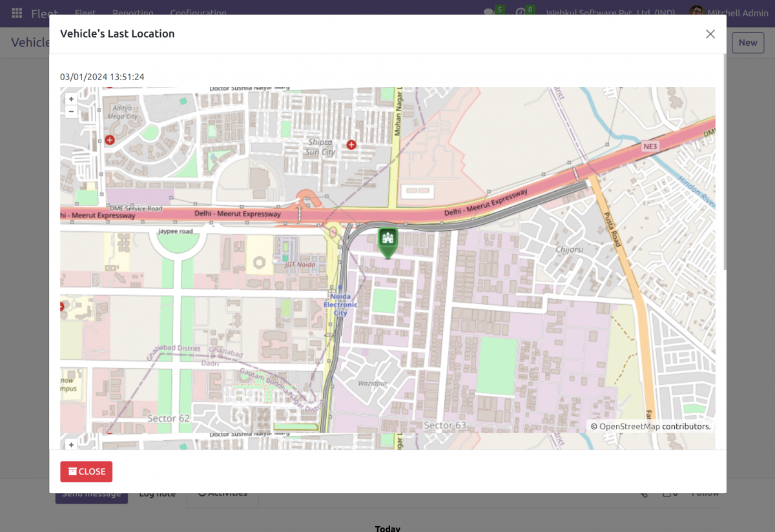The width and height of the screenshot is (775, 532).
Task: Click the Mitchell Admin avatar in the background
Action: coord(696,12)
